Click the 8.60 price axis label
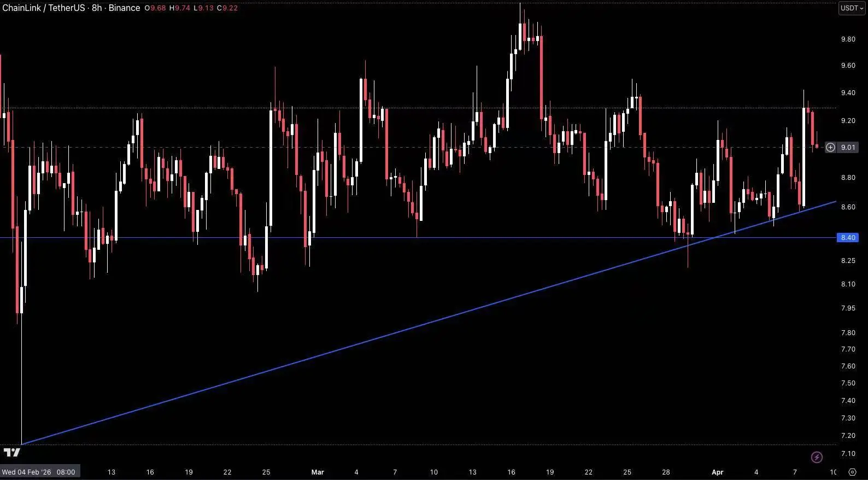Image resolution: width=868 pixels, height=480 pixels. point(848,207)
